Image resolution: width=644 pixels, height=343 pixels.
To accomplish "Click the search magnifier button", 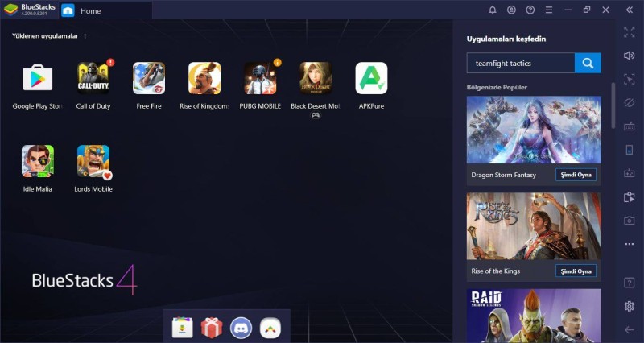I will tap(588, 63).
